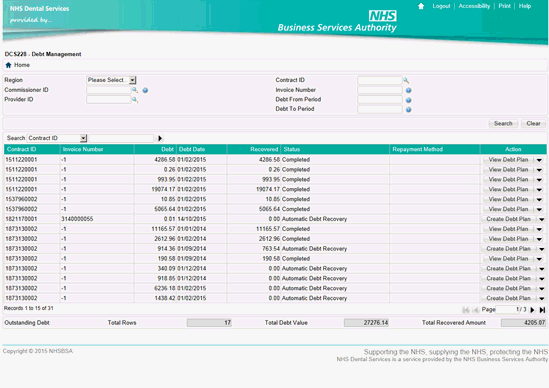The image size is (549, 388).
Task: Click the Home breadcrumb icon
Action: point(8,65)
